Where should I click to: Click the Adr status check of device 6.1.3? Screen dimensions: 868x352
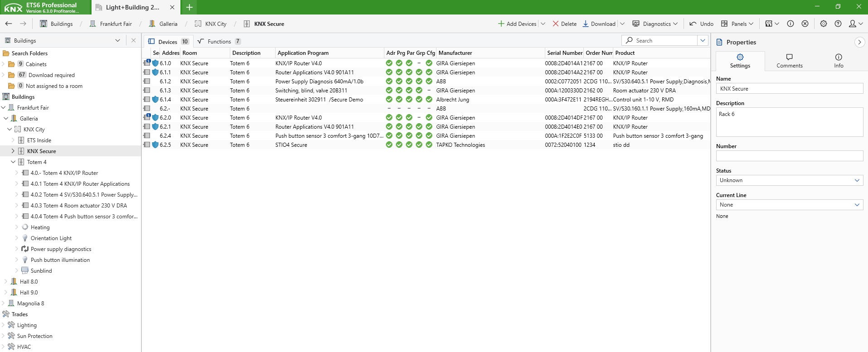tap(389, 91)
